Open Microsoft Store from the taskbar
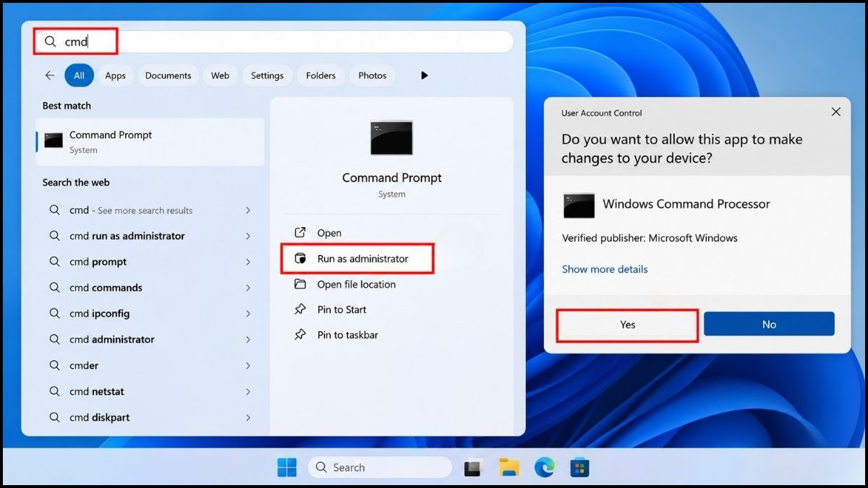The image size is (868, 488). (x=579, y=468)
